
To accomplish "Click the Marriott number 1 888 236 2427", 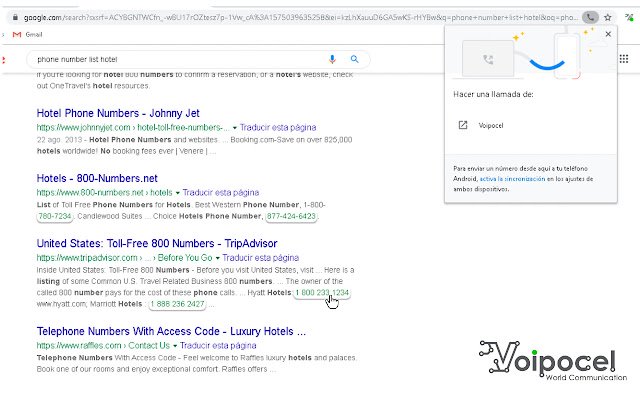I will tap(177, 304).
